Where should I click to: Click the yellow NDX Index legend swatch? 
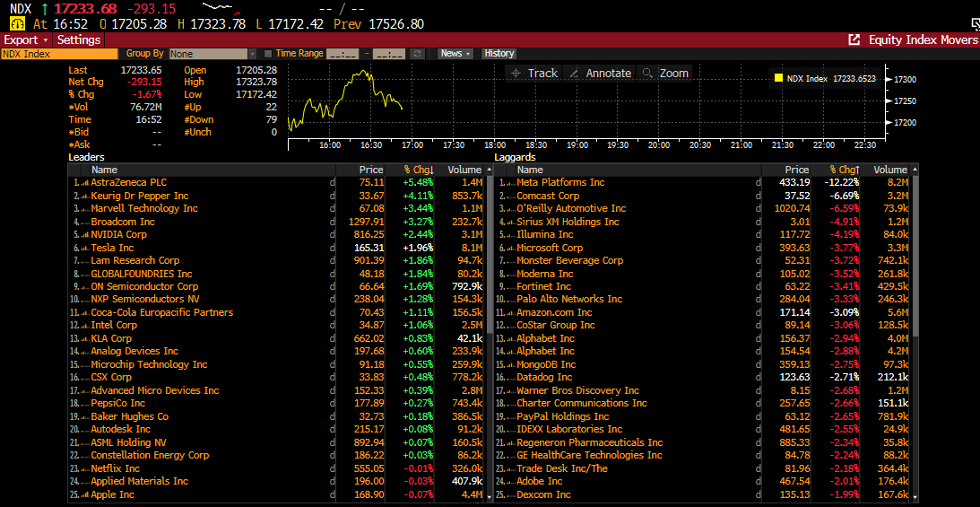pos(778,78)
